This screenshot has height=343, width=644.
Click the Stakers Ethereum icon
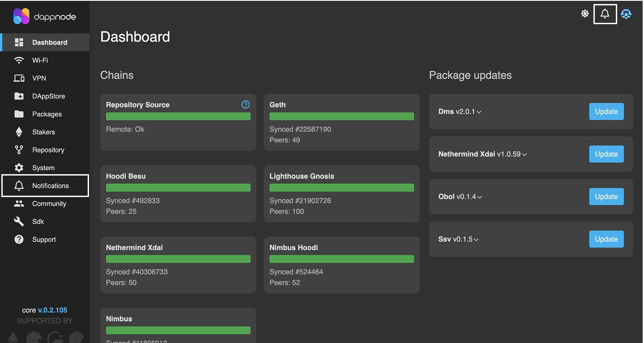point(19,132)
